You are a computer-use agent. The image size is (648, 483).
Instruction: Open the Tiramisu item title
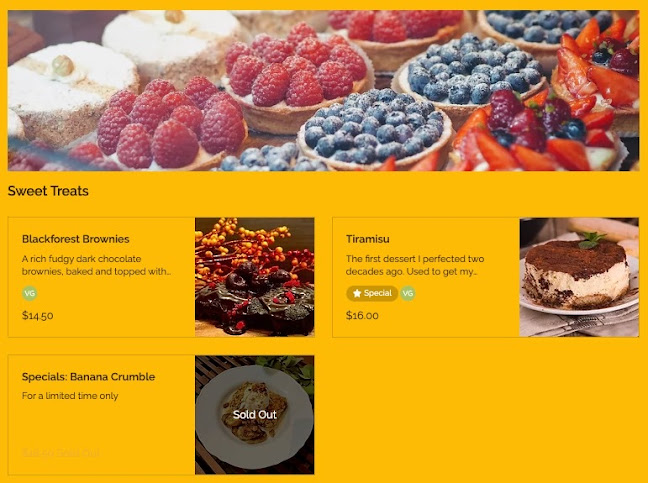[368, 239]
